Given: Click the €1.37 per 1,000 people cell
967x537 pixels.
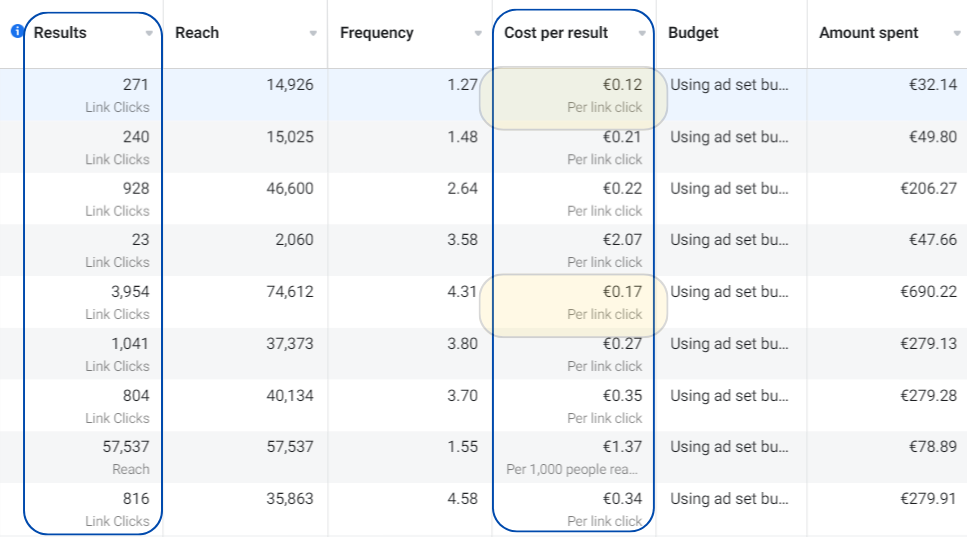Looking at the screenshot, I should point(621,447).
